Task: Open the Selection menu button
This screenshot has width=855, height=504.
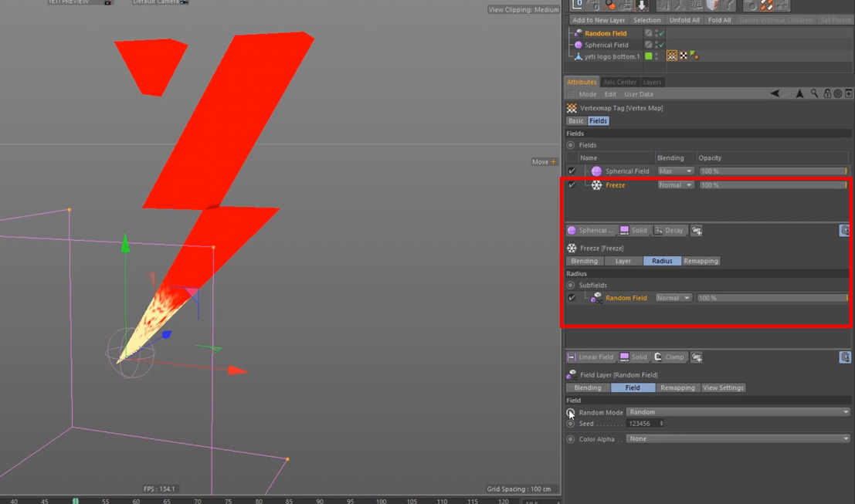Action: [646, 20]
